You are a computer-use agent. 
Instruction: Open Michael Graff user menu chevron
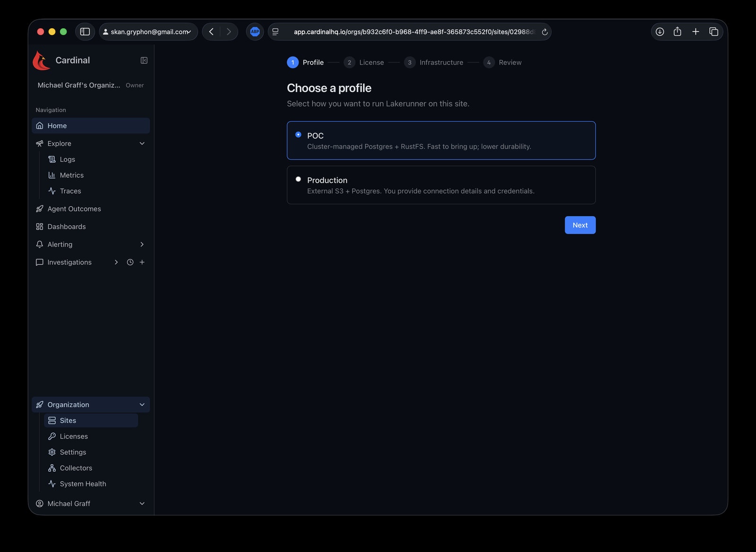(142, 503)
